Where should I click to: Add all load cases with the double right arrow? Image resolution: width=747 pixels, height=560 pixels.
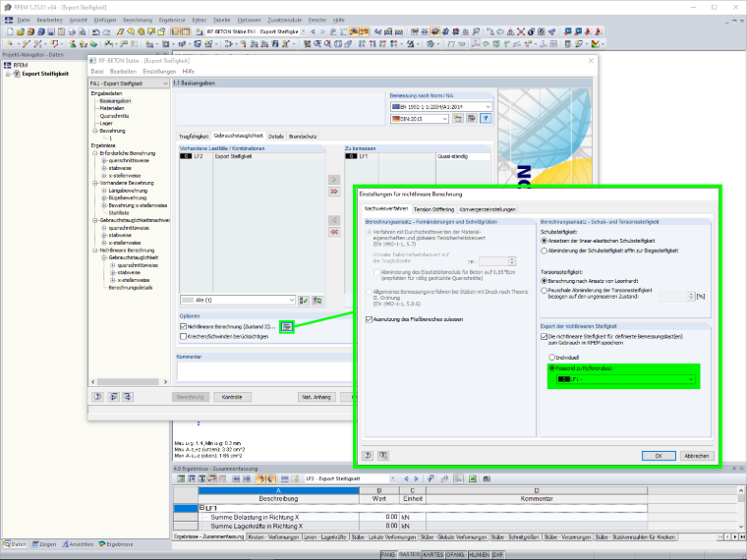[334, 192]
